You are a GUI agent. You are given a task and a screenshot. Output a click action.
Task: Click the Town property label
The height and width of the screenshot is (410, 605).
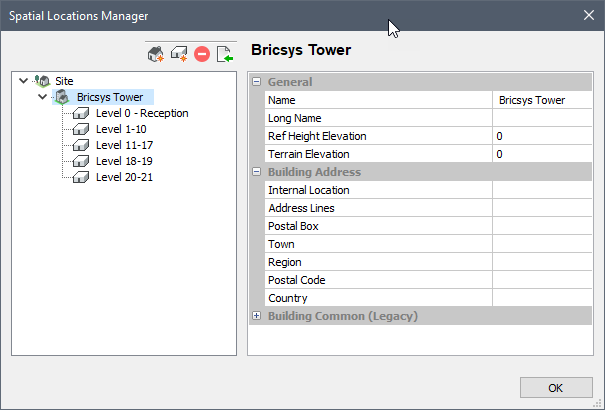coord(281,244)
